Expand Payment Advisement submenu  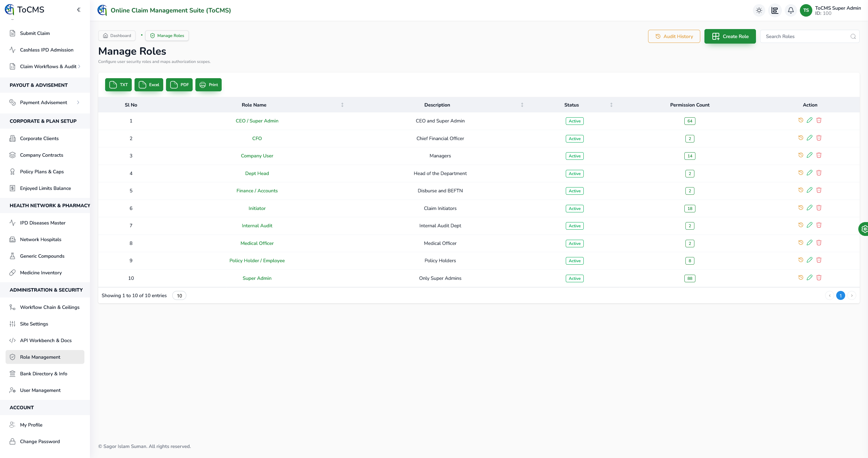45,102
